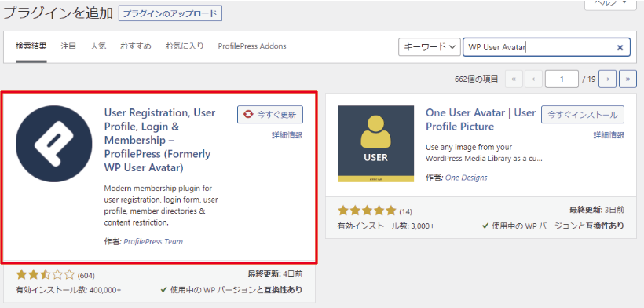644x308 pixels.
Task: Click the One User Avatar description text
Action: coord(484,152)
